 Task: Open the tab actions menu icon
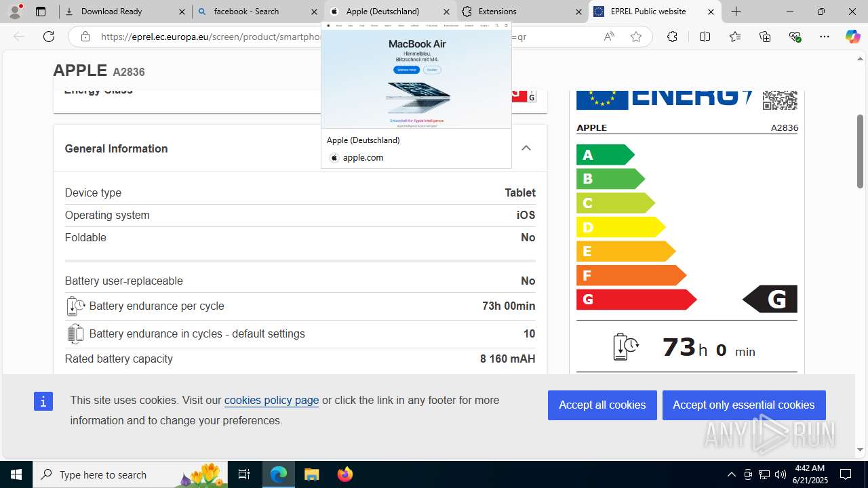coord(41,12)
